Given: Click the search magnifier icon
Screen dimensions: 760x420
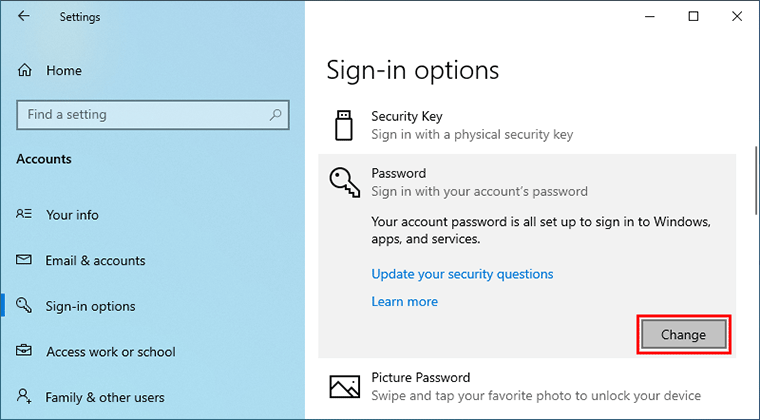Looking at the screenshot, I should (x=275, y=115).
